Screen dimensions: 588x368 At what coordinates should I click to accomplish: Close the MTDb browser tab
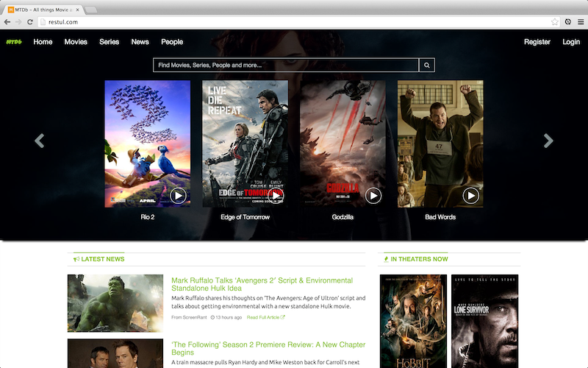(x=78, y=10)
